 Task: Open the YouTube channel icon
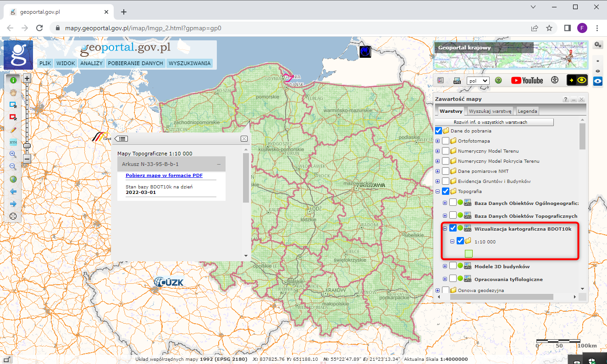point(527,80)
